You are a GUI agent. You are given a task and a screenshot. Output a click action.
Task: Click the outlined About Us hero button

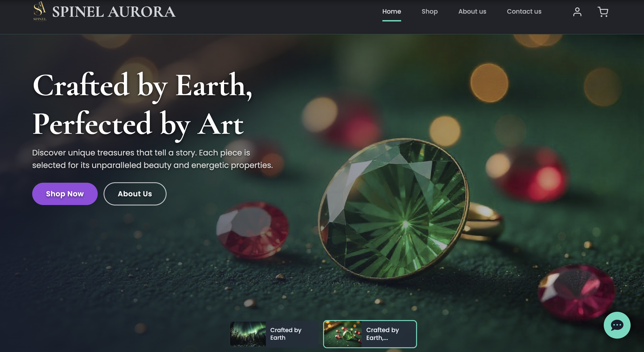tap(135, 194)
